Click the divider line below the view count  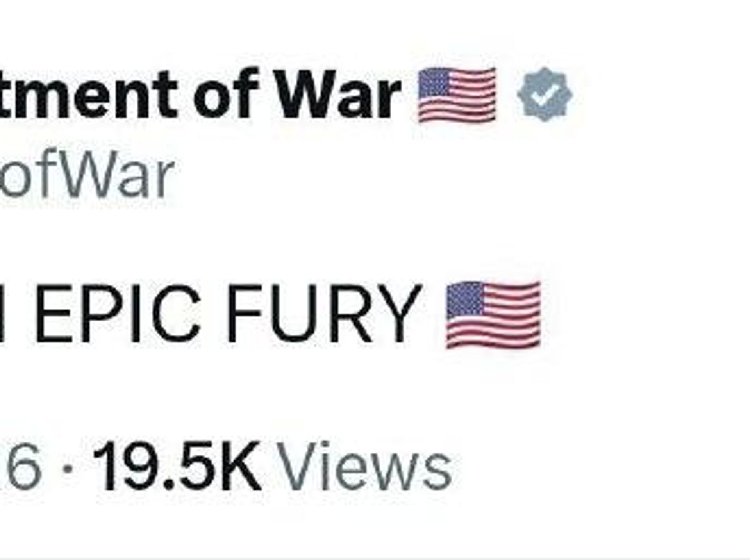tap(375, 558)
